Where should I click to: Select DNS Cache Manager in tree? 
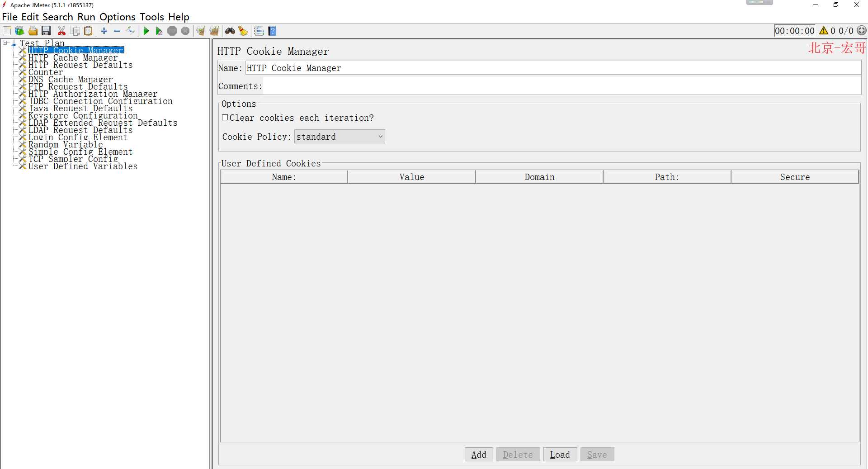[71, 79]
